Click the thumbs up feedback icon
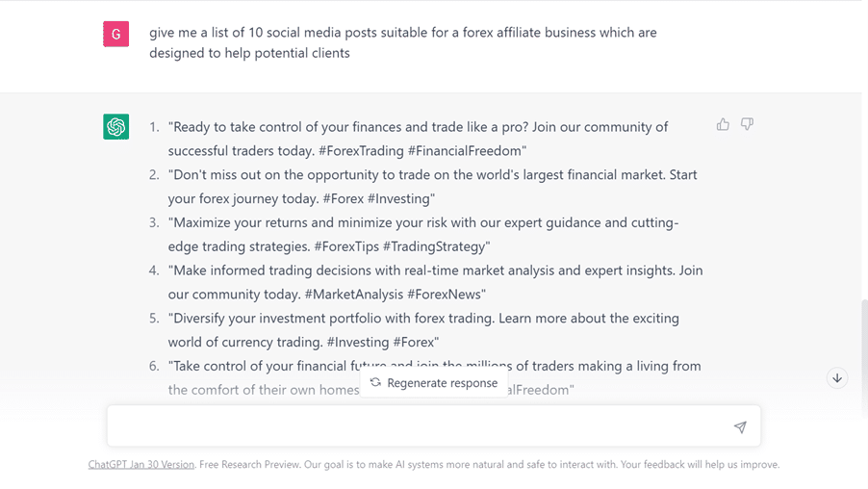868x489 pixels. [x=723, y=124]
